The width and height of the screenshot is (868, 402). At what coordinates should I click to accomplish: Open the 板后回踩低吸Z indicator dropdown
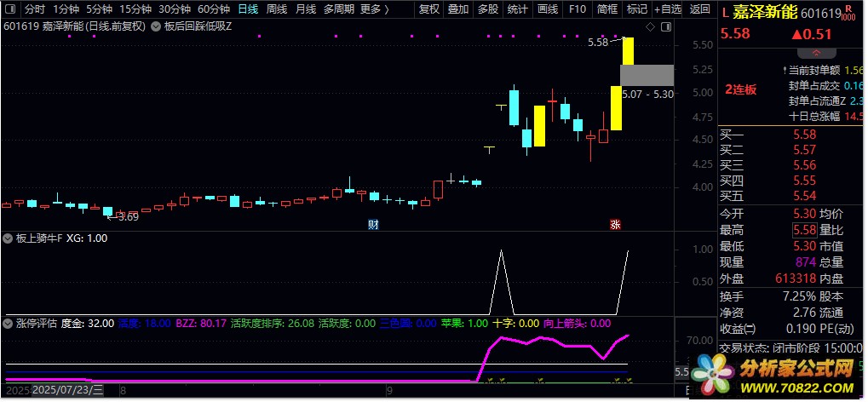(156, 26)
